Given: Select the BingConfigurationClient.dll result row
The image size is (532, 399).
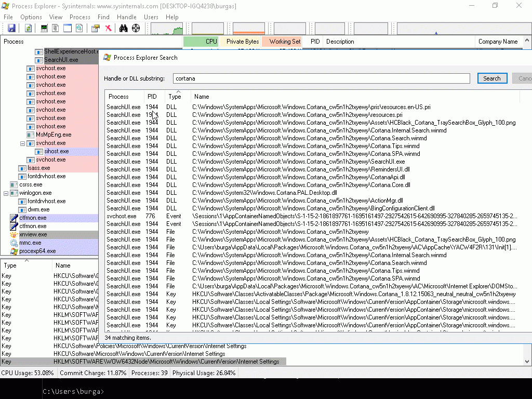Looking at the screenshot, I should pyautogui.click(x=312, y=208).
